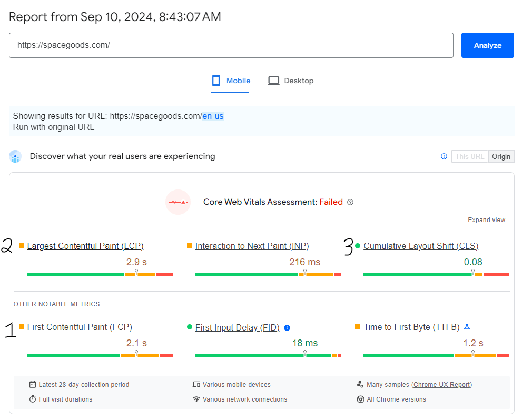Screen dimensions: 532x420
Task: Click the stopwatch icon by Full visit durations
Action: pyautogui.click(x=33, y=398)
